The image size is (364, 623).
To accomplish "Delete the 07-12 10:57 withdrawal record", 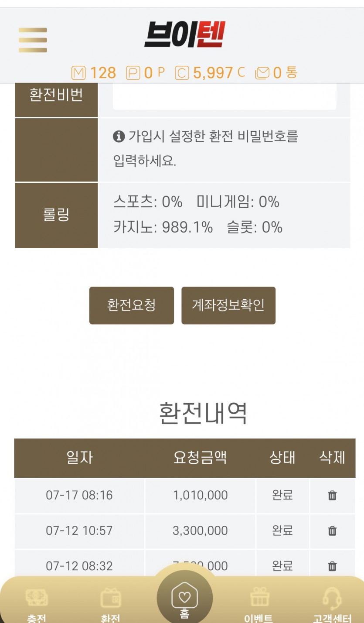I will (332, 531).
